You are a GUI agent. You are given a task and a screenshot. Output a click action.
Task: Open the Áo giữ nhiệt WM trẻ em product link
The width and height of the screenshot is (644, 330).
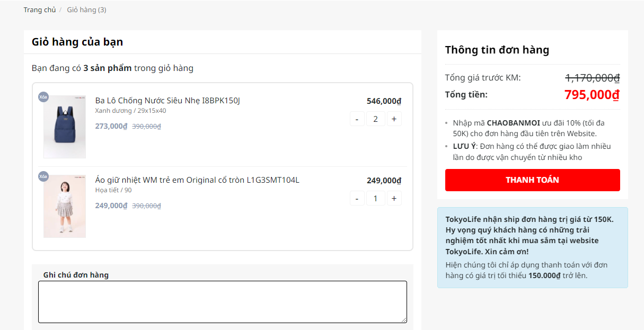[x=197, y=180]
